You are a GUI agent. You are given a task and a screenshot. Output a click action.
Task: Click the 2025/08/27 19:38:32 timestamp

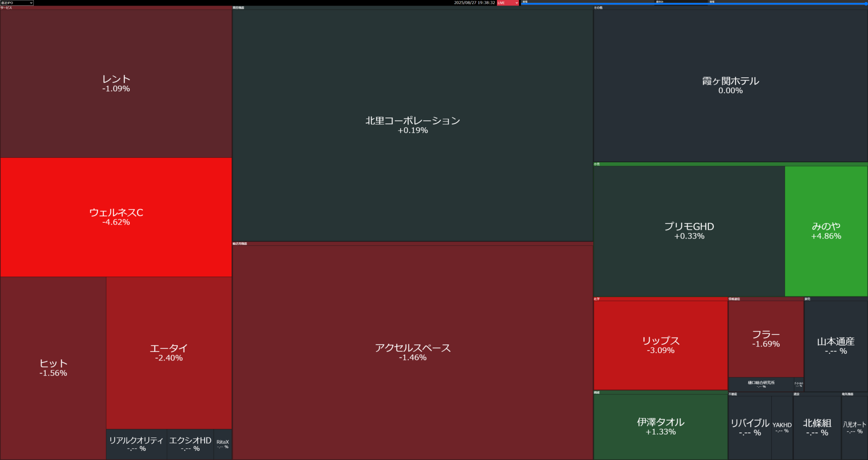[474, 3]
